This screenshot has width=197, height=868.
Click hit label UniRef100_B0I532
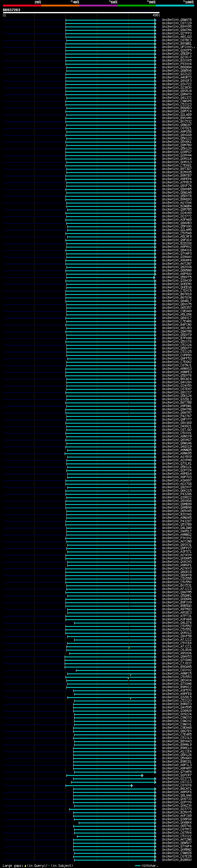coord(177,121)
